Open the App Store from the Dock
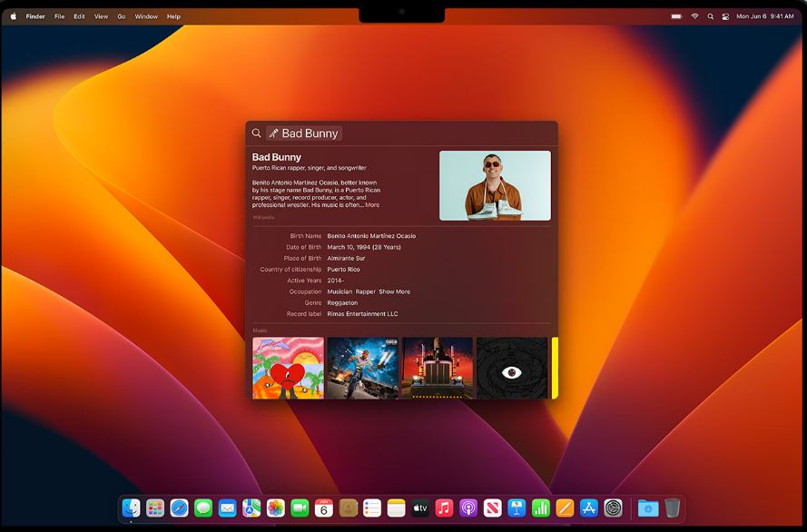807x532 pixels. [589, 508]
